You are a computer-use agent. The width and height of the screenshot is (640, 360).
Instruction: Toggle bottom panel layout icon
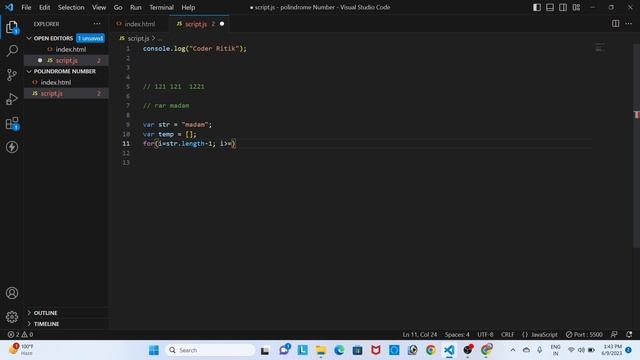(550, 7)
